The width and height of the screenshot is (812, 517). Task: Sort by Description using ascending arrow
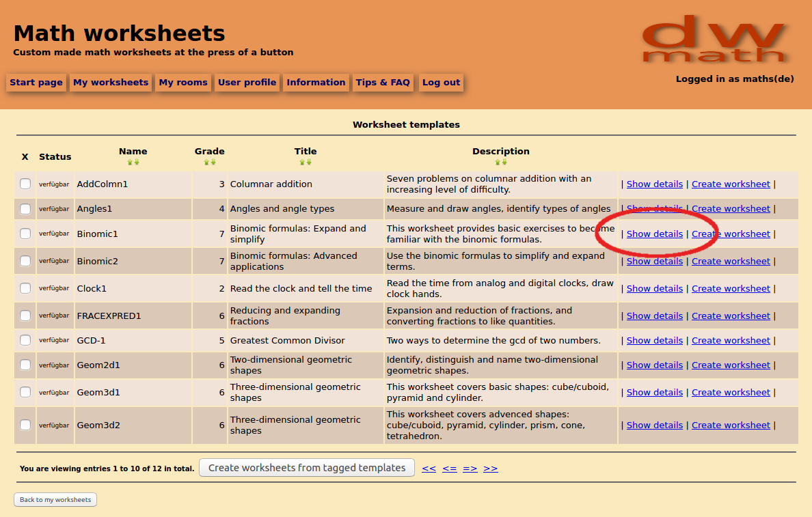coord(498,162)
